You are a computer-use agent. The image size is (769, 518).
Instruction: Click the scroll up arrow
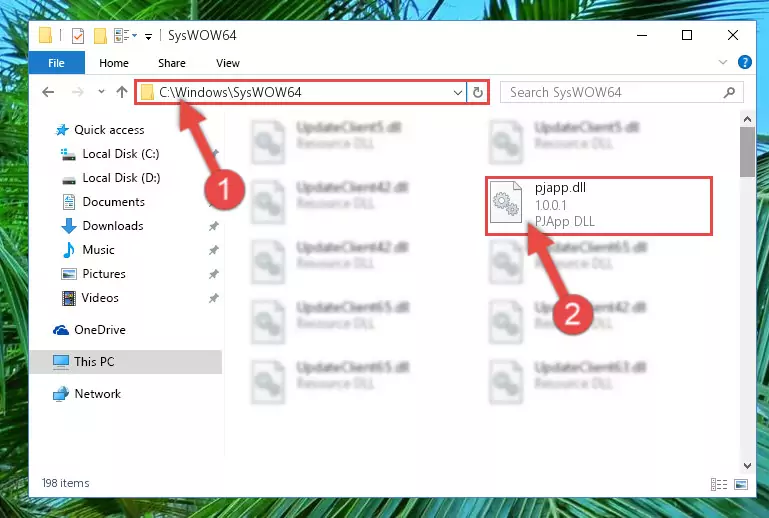(x=747, y=119)
